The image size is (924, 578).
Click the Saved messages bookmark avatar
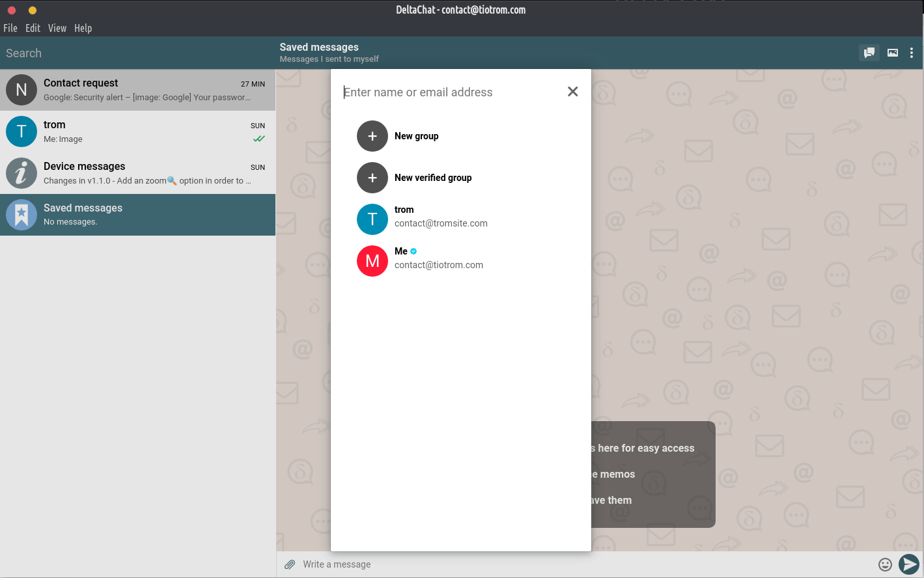tap(21, 215)
